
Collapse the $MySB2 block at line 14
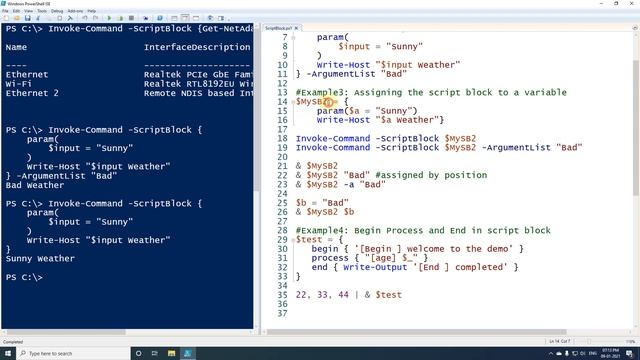click(x=293, y=102)
